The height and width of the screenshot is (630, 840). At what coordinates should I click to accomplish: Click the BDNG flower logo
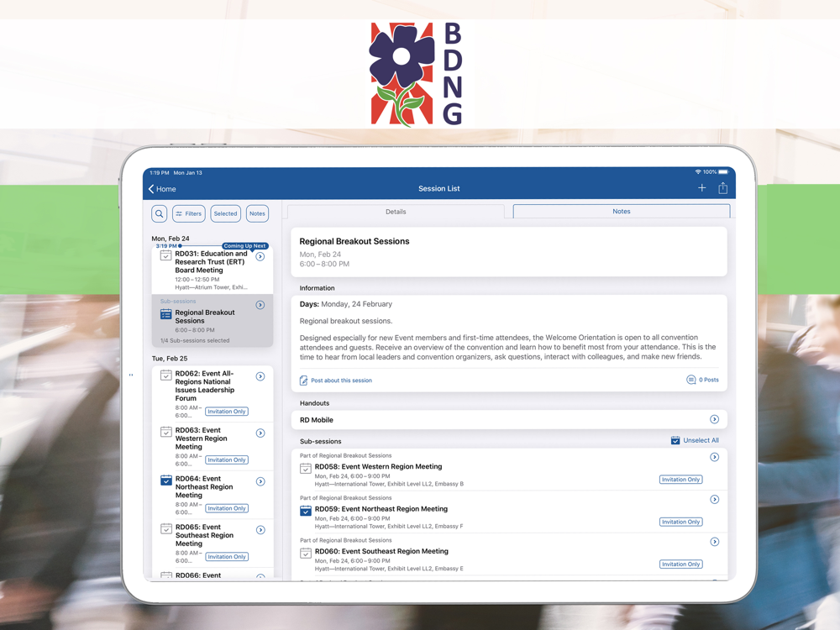tap(417, 75)
